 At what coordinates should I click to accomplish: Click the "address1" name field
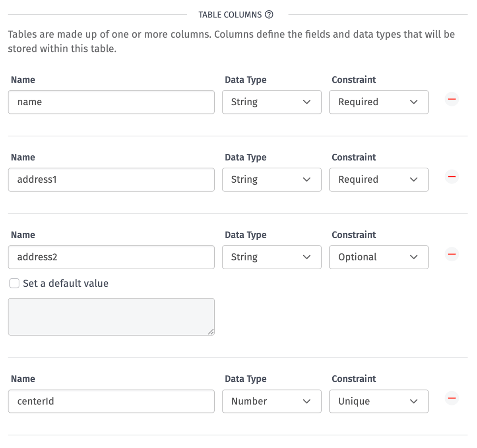click(x=111, y=180)
